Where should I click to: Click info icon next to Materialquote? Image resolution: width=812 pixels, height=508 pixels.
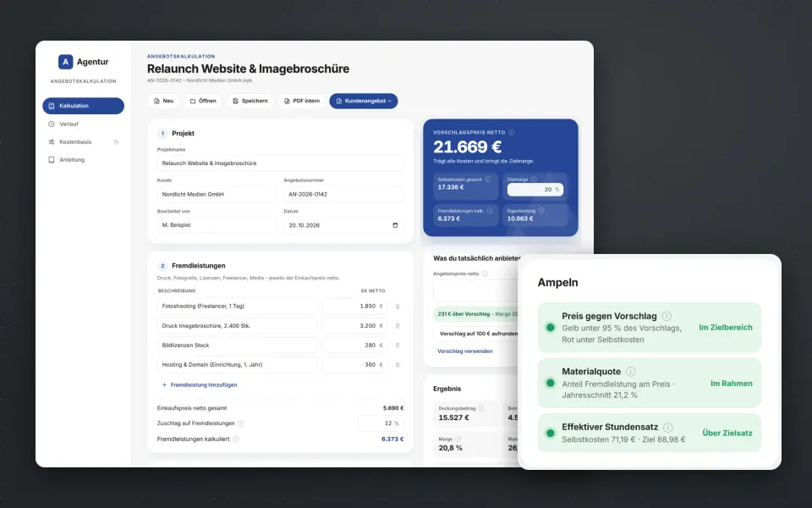[630, 371]
